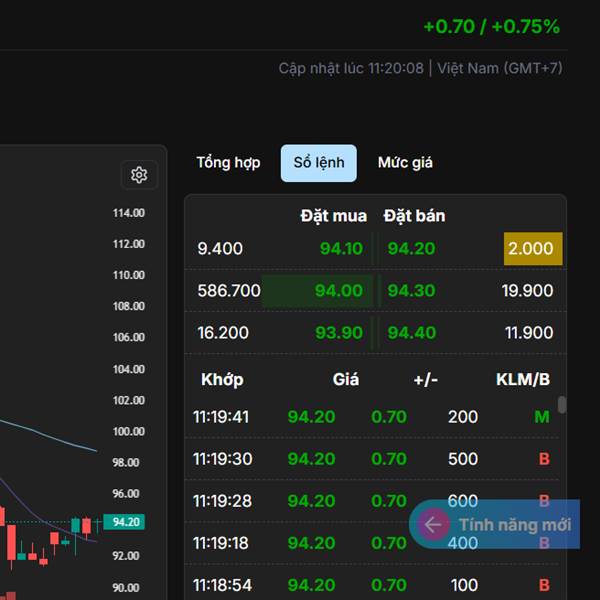Click the 100.00 price axis label
Screen dimensions: 600x600
click(x=129, y=432)
